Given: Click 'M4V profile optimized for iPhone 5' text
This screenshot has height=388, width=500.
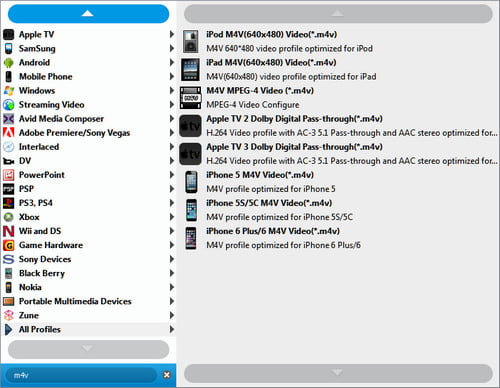Looking at the screenshot, I should (x=271, y=189).
